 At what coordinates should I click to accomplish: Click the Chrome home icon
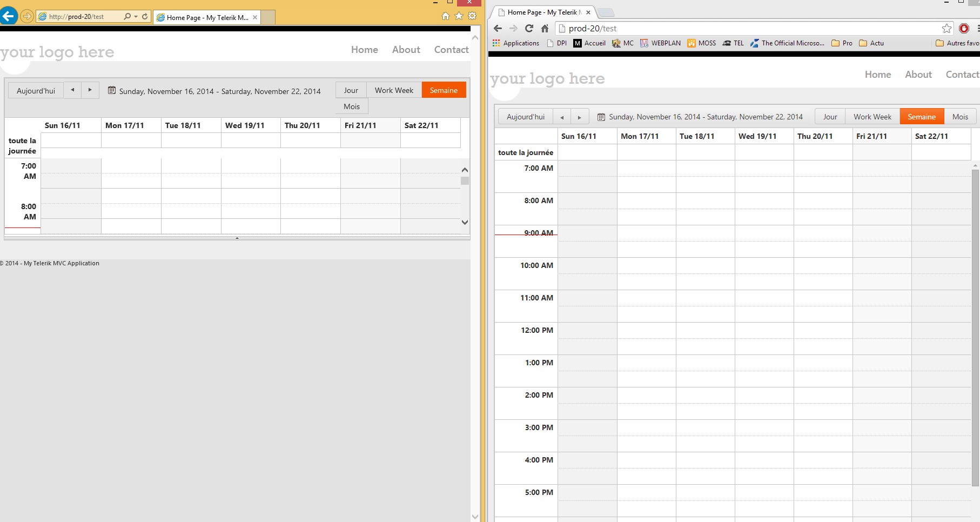(545, 28)
